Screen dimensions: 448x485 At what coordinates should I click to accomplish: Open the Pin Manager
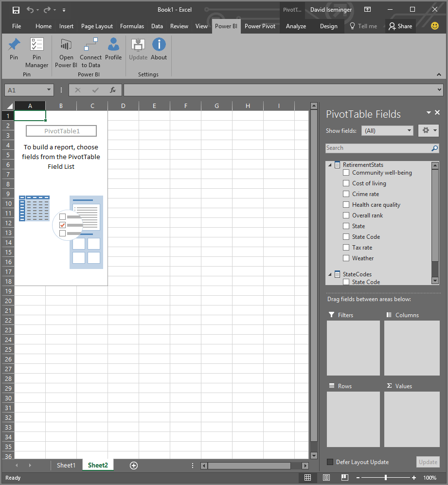tap(36, 52)
